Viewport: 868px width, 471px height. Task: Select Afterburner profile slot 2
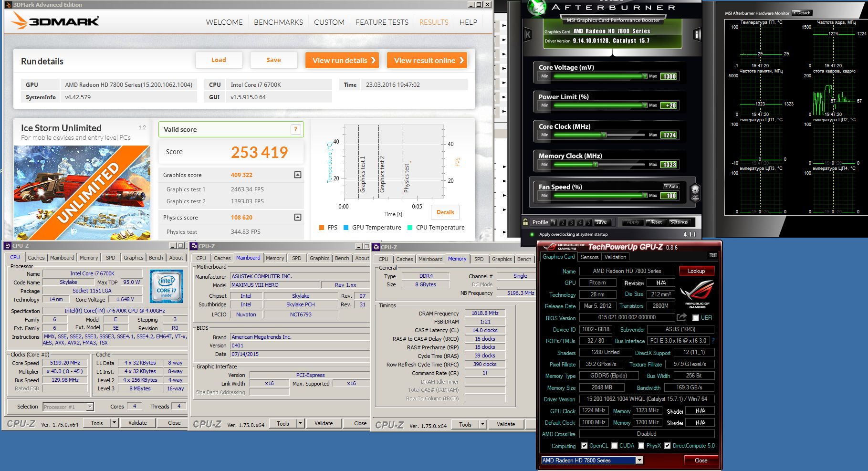[563, 222]
